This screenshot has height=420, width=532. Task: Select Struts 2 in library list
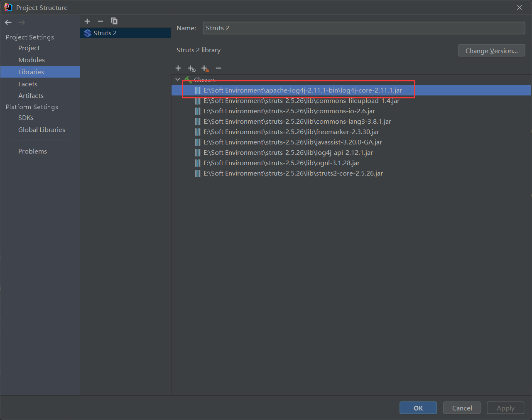125,33
